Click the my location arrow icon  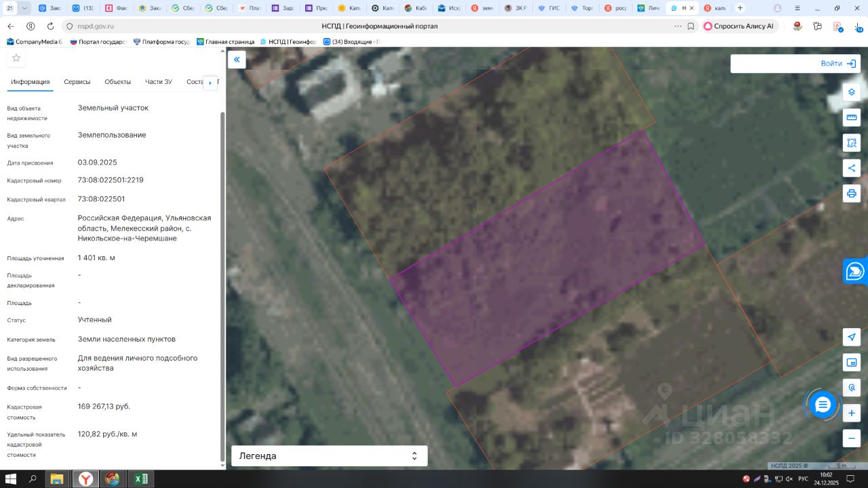click(x=852, y=337)
